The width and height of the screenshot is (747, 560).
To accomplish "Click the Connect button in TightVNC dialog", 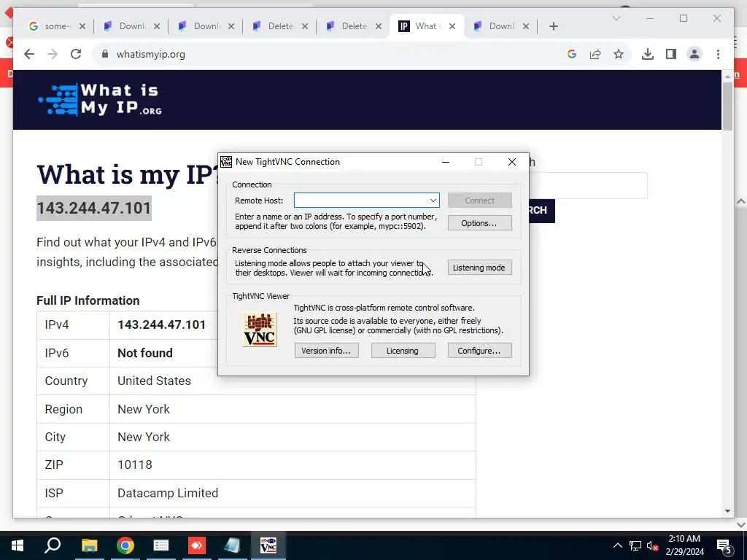I will click(x=480, y=201).
